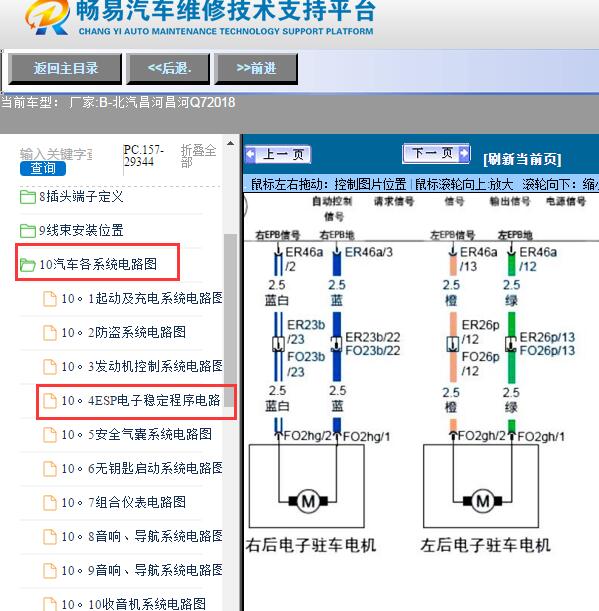Click the 畅易 platform logo icon
This screenshot has width=599, height=611.
coord(48,17)
